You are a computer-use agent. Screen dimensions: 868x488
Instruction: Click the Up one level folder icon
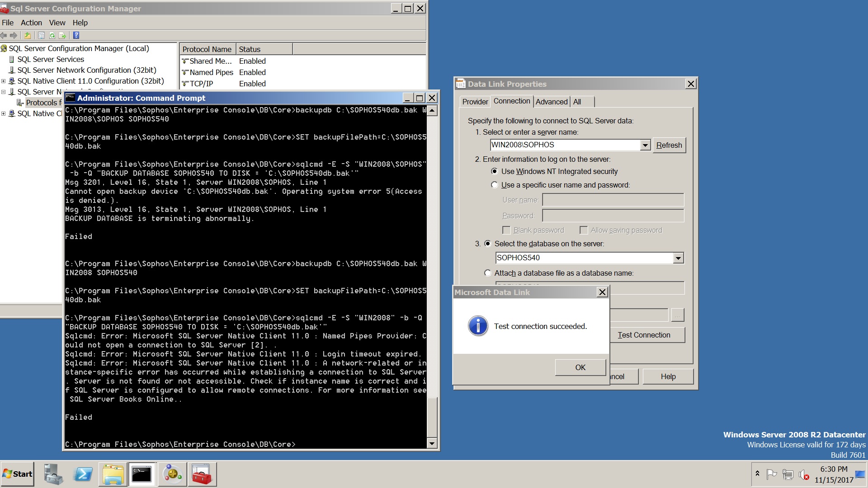pyautogui.click(x=28, y=35)
